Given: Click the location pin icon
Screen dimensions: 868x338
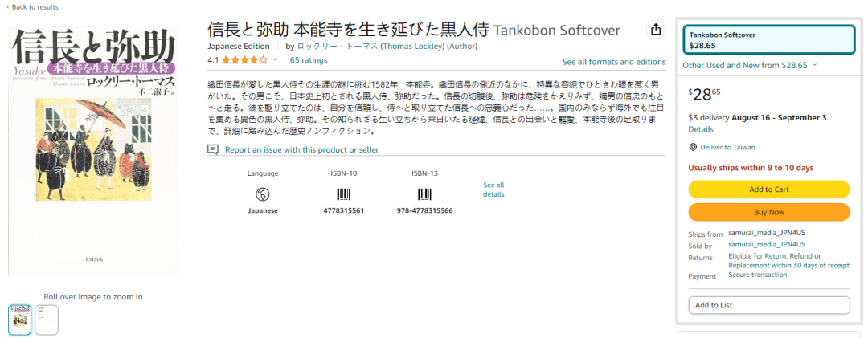Looking at the screenshot, I should [693, 147].
